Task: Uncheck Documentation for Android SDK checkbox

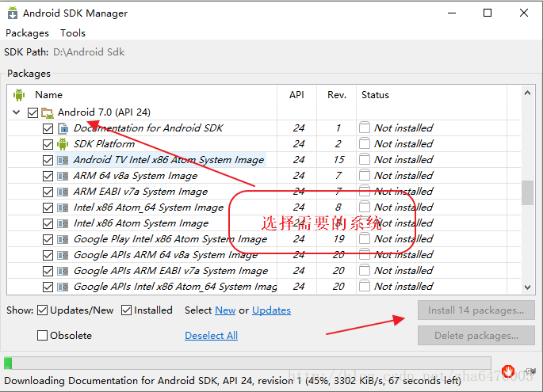Action: pos(48,129)
